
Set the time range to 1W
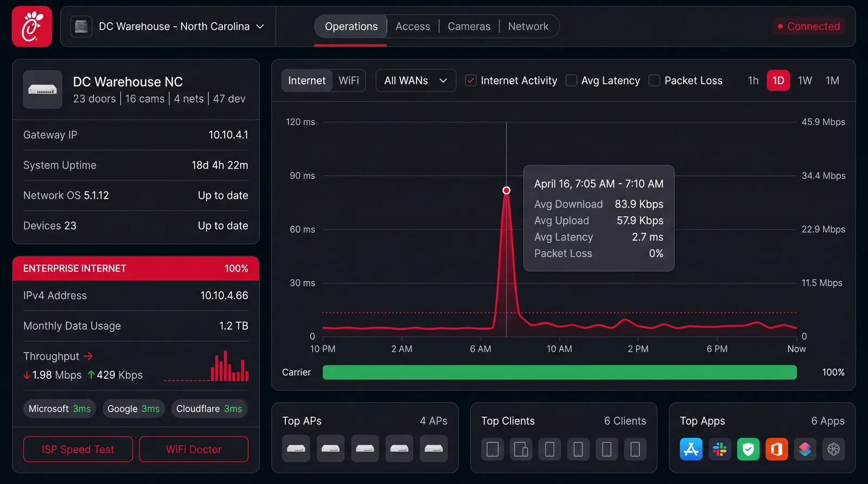click(x=805, y=81)
